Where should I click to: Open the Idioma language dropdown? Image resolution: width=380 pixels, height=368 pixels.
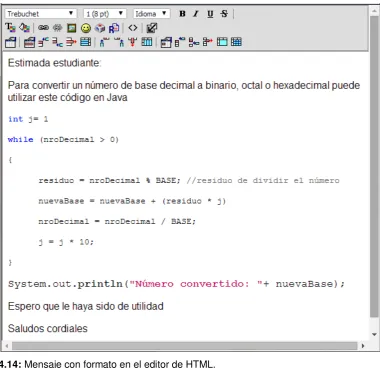click(x=151, y=14)
